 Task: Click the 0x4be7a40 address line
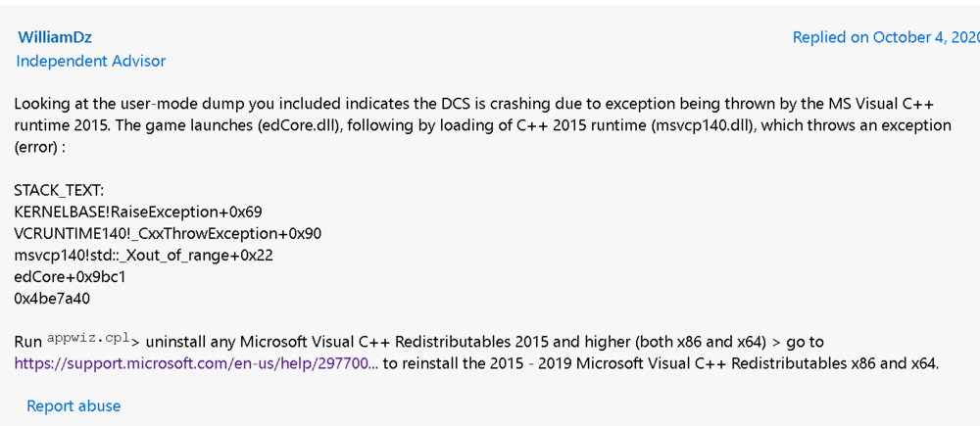pos(52,298)
